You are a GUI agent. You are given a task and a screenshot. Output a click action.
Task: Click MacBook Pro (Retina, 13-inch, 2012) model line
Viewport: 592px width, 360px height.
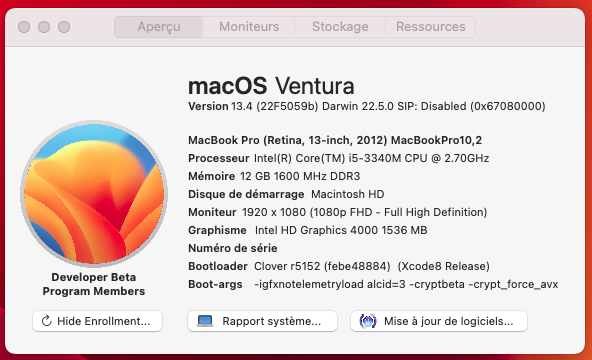(335, 140)
